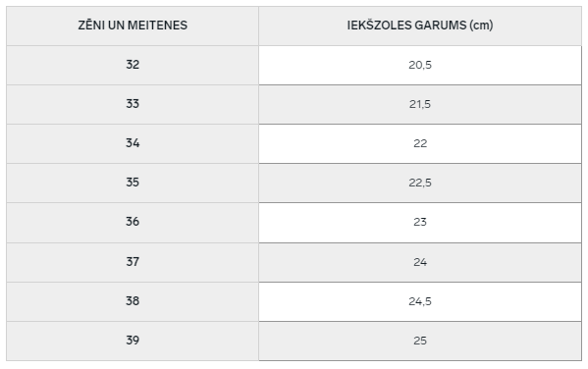The height and width of the screenshot is (369, 588).
Task: Select size 36 cell
Action: [x=133, y=222]
